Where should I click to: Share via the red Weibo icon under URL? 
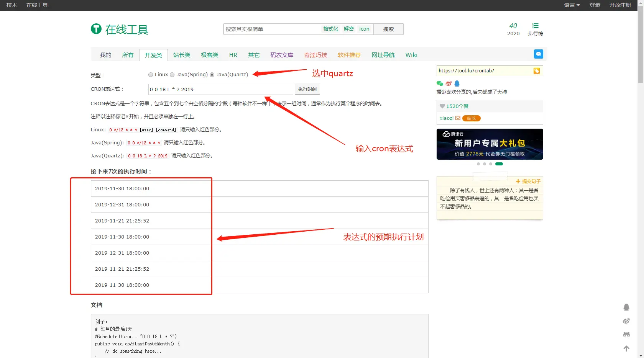[449, 83]
